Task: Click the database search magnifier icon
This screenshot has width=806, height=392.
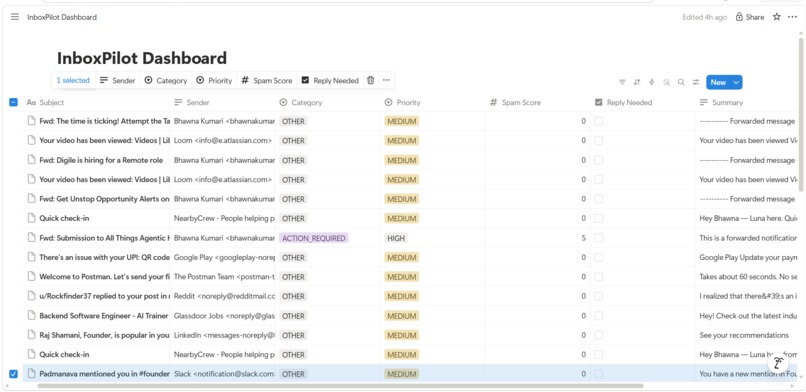Action: coord(681,82)
